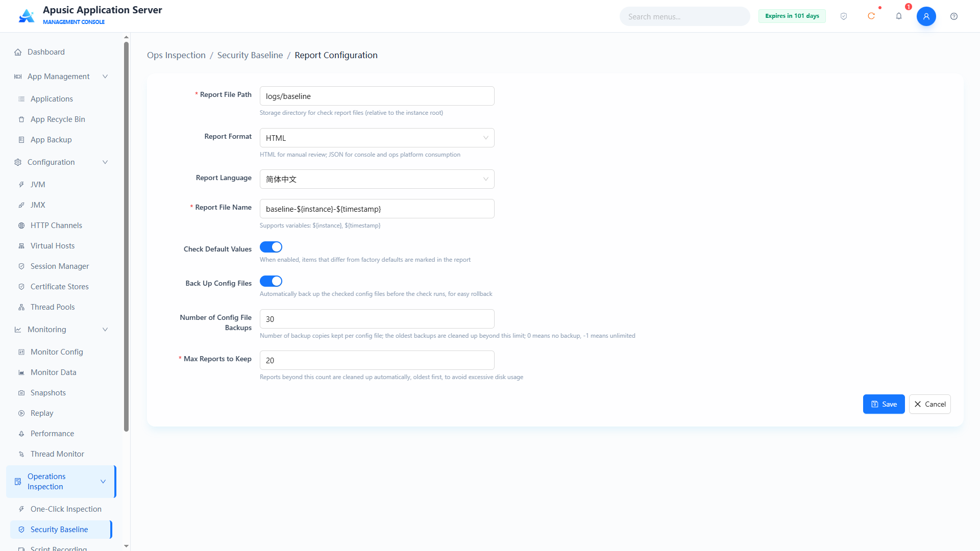Image resolution: width=980 pixels, height=551 pixels.
Task: Click the JVM sidebar icon
Action: [21, 185]
